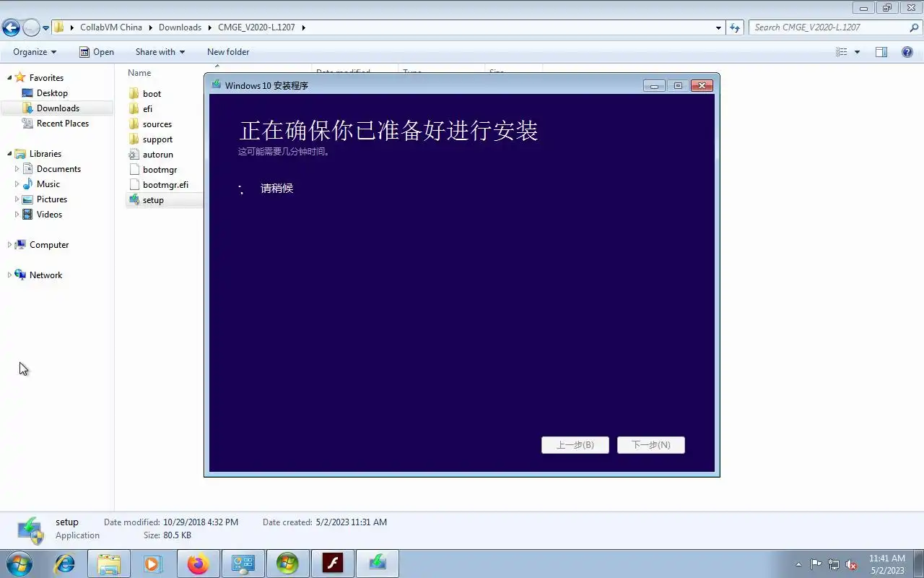The width and height of the screenshot is (924, 578).
Task: Open the Pictures library
Action: tap(52, 199)
